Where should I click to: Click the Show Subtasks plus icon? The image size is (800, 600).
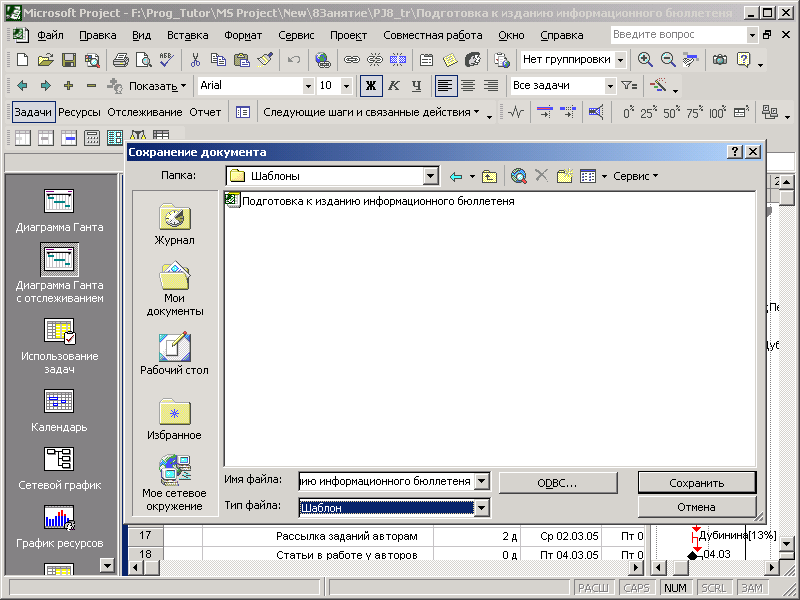point(68,86)
